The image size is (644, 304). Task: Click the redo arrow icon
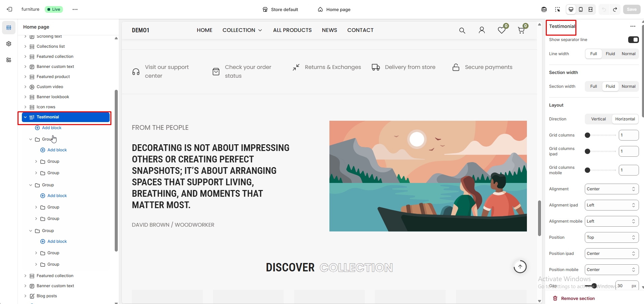[x=615, y=9]
